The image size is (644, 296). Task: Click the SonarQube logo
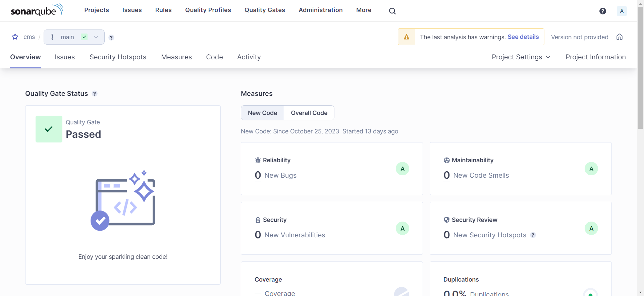tap(37, 10)
